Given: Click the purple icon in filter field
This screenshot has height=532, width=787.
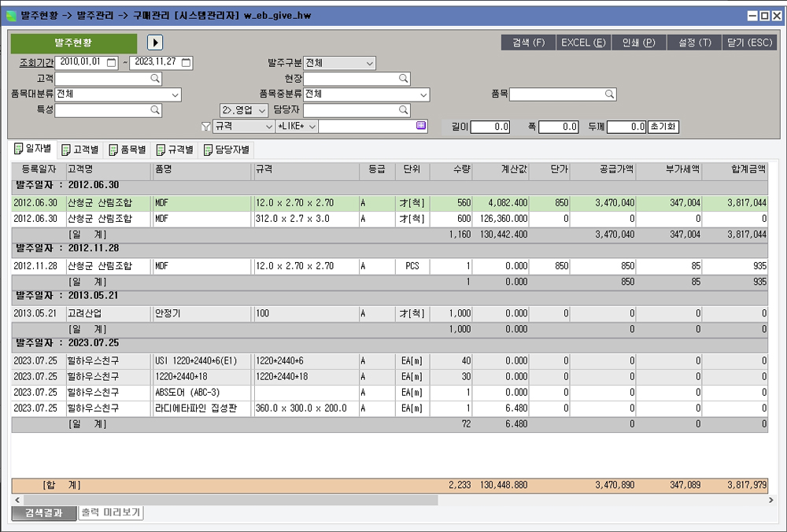Looking at the screenshot, I should pyautogui.click(x=421, y=125).
